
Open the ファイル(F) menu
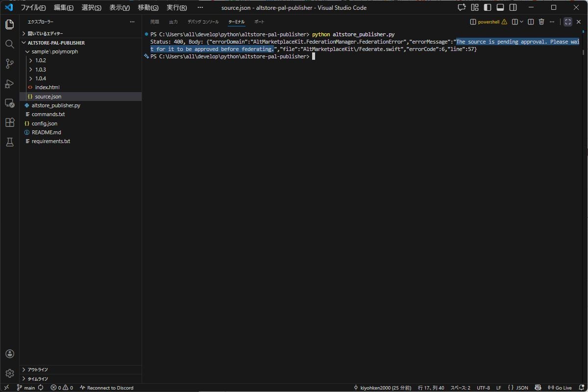pos(33,8)
